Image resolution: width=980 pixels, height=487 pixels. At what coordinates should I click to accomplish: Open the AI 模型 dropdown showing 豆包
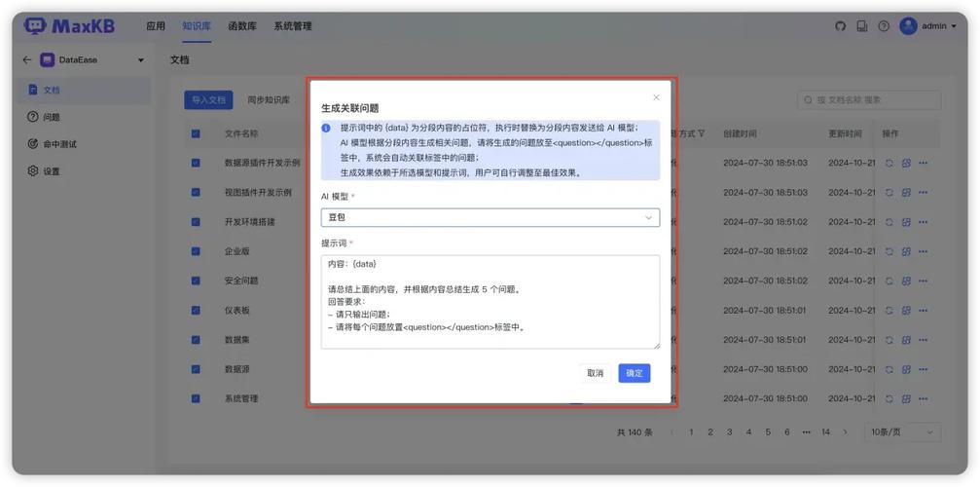point(490,217)
